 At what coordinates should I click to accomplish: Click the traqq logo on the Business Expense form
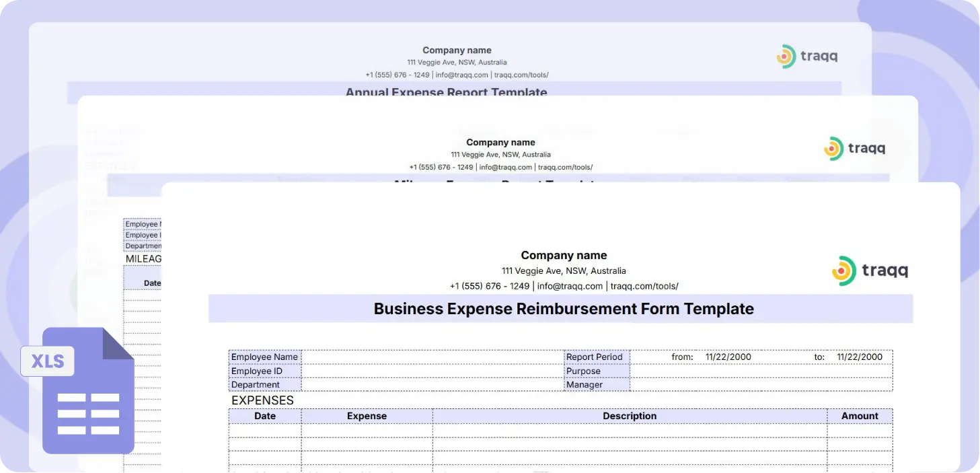(x=870, y=270)
